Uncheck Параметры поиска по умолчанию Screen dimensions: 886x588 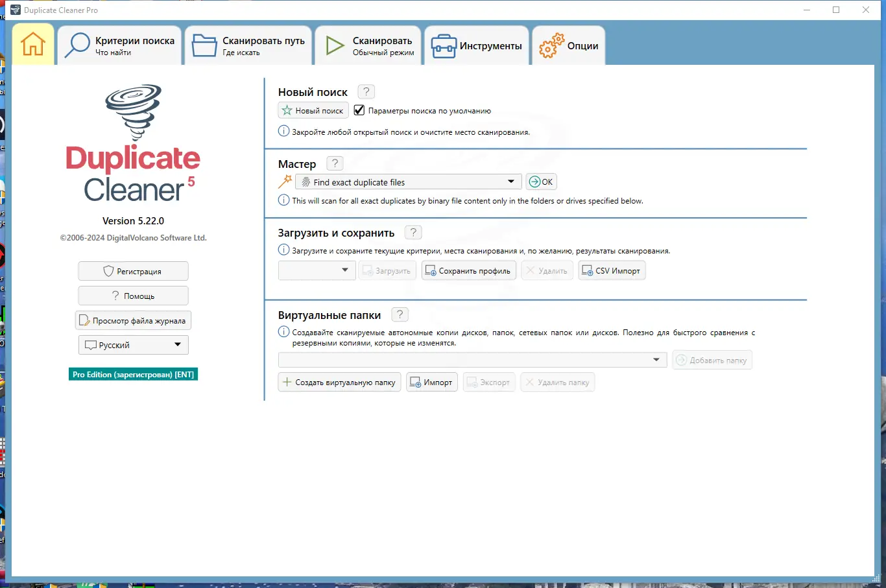pyautogui.click(x=359, y=110)
